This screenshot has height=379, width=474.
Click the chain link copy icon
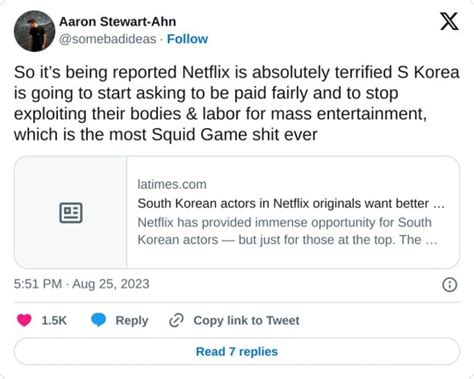tap(176, 320)
